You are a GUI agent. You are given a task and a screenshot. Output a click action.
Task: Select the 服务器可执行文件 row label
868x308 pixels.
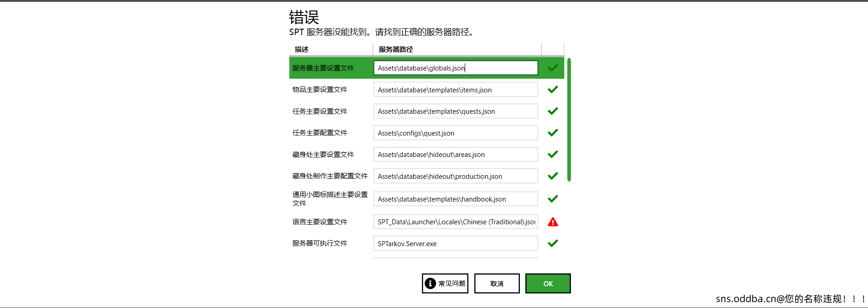pos(320,243)
